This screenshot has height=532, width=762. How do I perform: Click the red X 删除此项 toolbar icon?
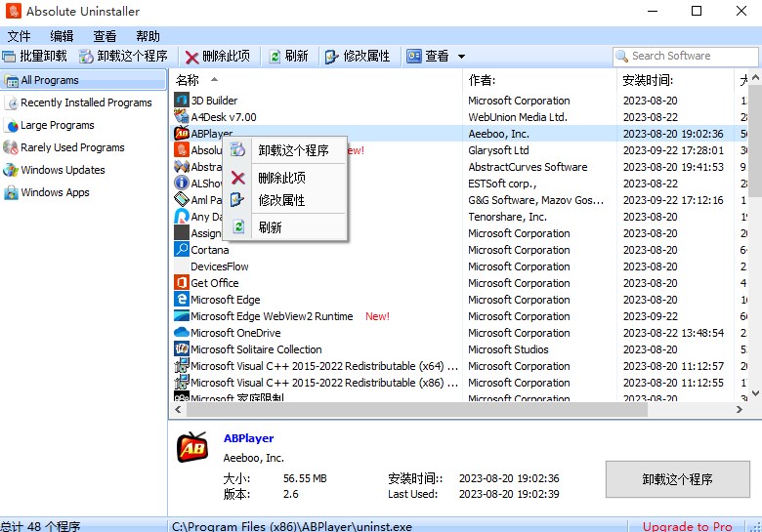(192, 57)
